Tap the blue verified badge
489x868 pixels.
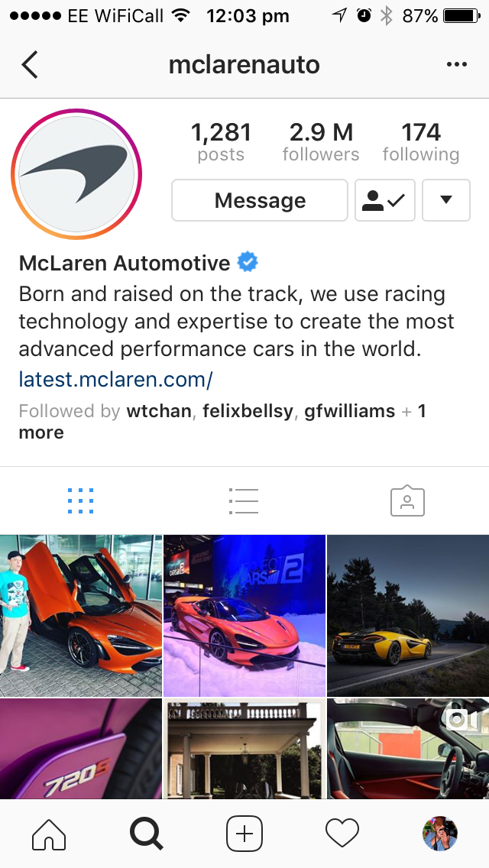point(248,262)
